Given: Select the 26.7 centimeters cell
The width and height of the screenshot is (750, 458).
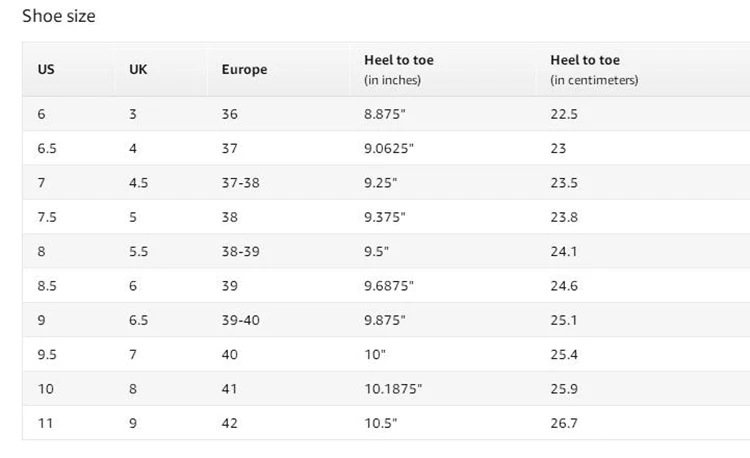Looking at the screenshot, I should [564, 423].
